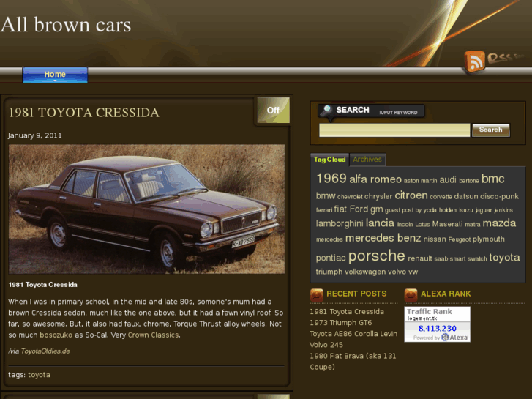Click the orange RSS feed icon
532x399 pixels.
[x=474, y=61]
